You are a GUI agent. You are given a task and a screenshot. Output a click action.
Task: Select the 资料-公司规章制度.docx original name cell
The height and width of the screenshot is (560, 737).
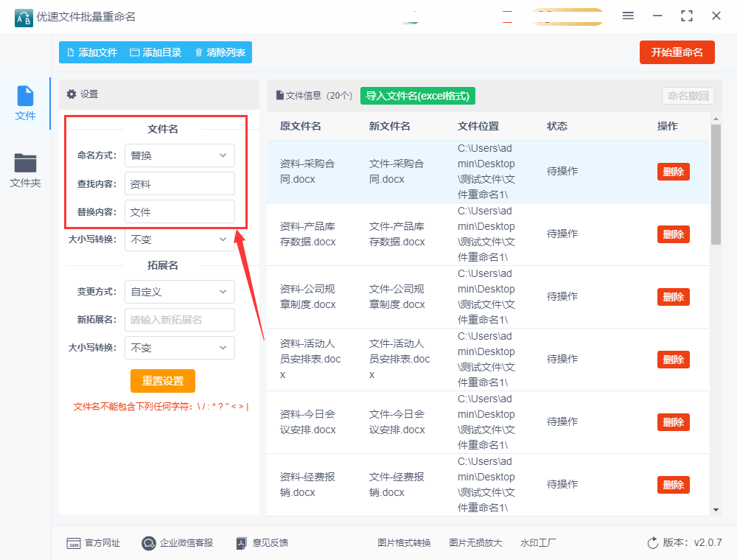tap(308, 296)
